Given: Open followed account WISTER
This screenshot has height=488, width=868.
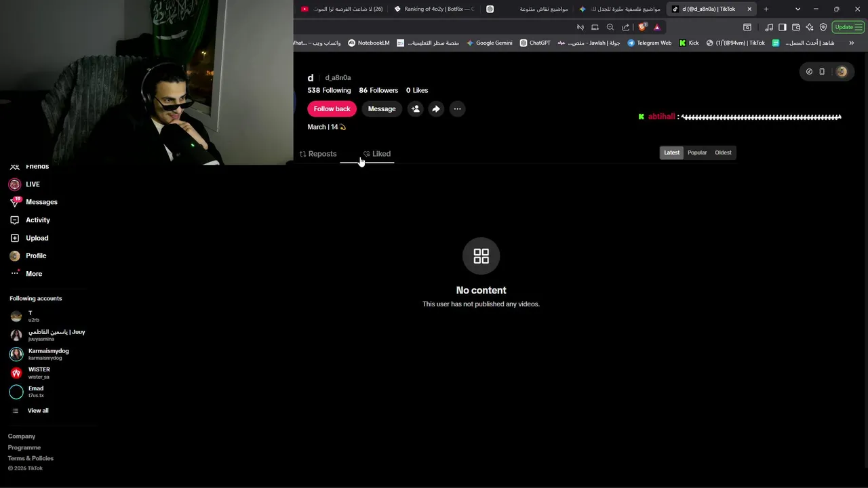Looking at the screenshot, I should tap(30, 373).
